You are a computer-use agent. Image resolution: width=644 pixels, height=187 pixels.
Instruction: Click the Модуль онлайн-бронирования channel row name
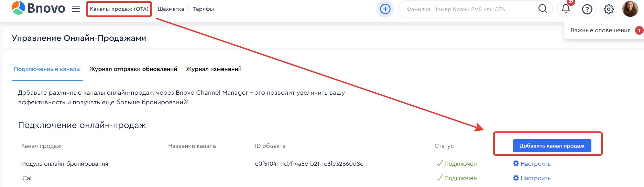[65, 164]
